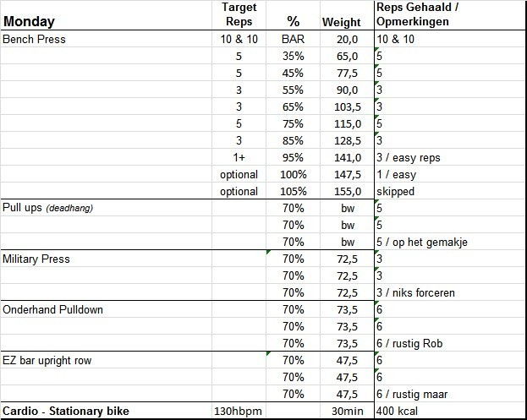The height and width of the screenshot is (420, 527).
Task: Click the 1+ target reps cell
Action: click(238, 157)
